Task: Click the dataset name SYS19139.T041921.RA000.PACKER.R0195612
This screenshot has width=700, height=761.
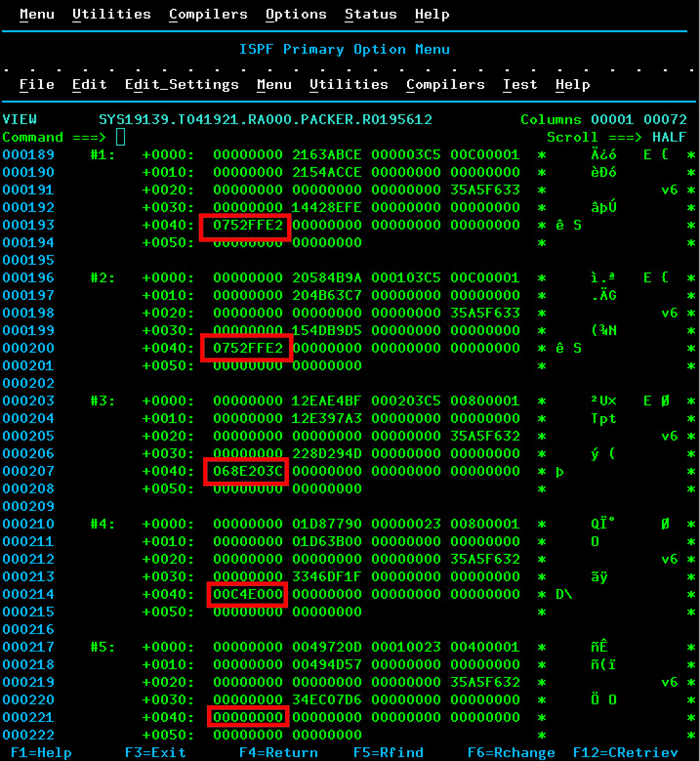Action: (265, 120)
